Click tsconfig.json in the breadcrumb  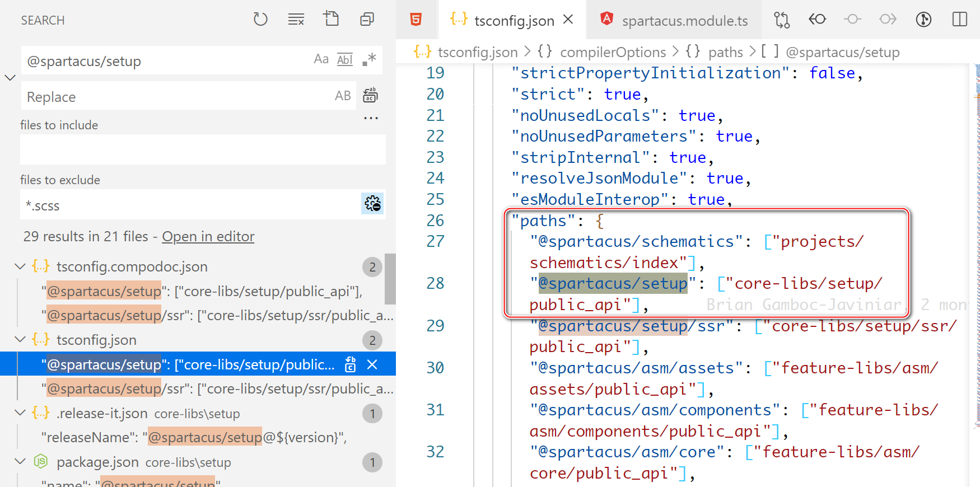pos(478,52)
